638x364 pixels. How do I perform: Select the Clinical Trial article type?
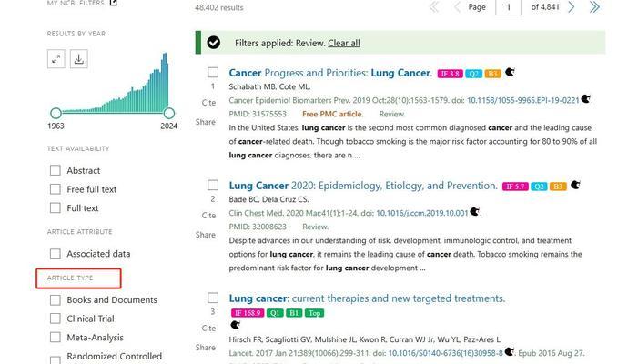pyautogui.click(x=56, y=318)
